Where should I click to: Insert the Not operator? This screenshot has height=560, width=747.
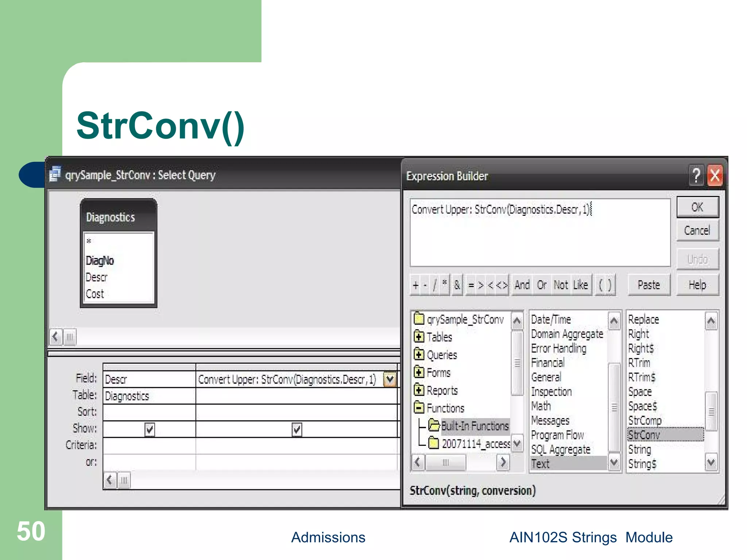click(561, 285)
